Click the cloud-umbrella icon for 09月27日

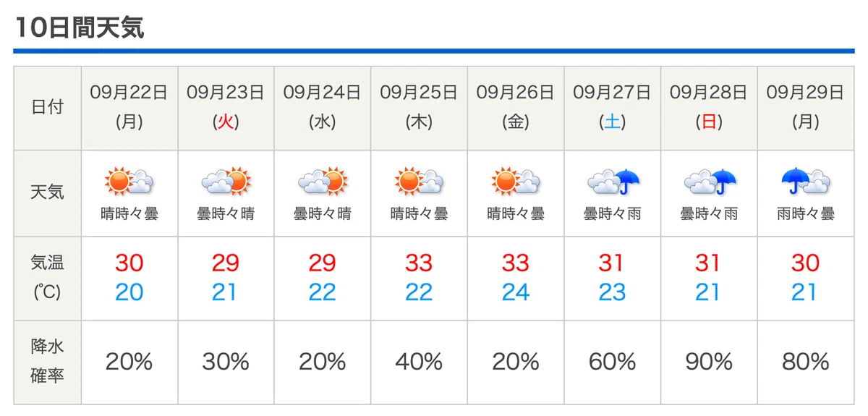[613, 181]
